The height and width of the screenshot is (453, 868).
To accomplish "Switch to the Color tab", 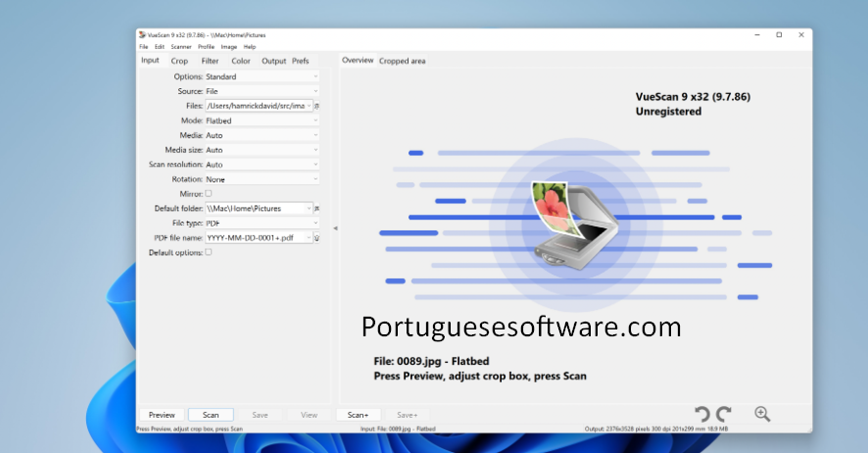I will point(241,61).
